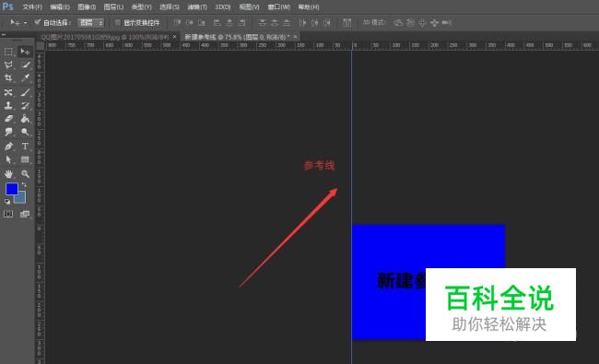Viewport: 599px width, 364px height.
Task: Open the 3D(D) menu
Action: pos(223,6)
